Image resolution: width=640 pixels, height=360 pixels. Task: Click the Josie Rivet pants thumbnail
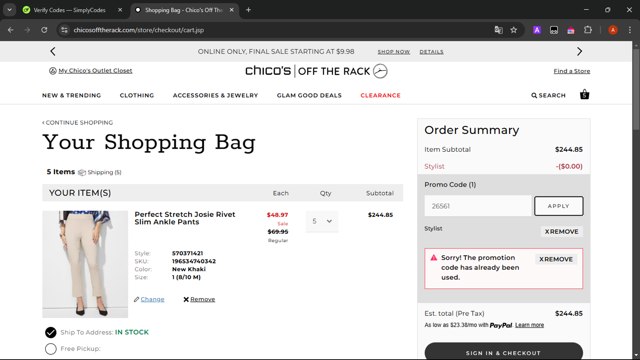pos(85,264)
